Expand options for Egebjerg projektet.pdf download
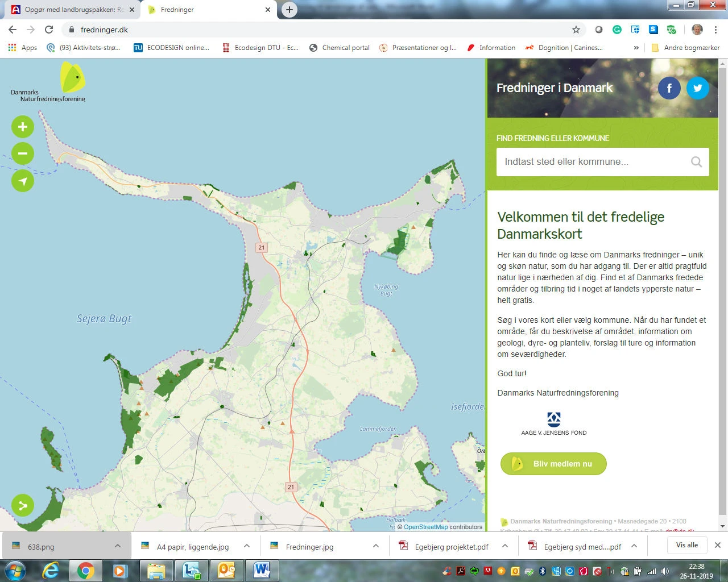 coord(505,546)
